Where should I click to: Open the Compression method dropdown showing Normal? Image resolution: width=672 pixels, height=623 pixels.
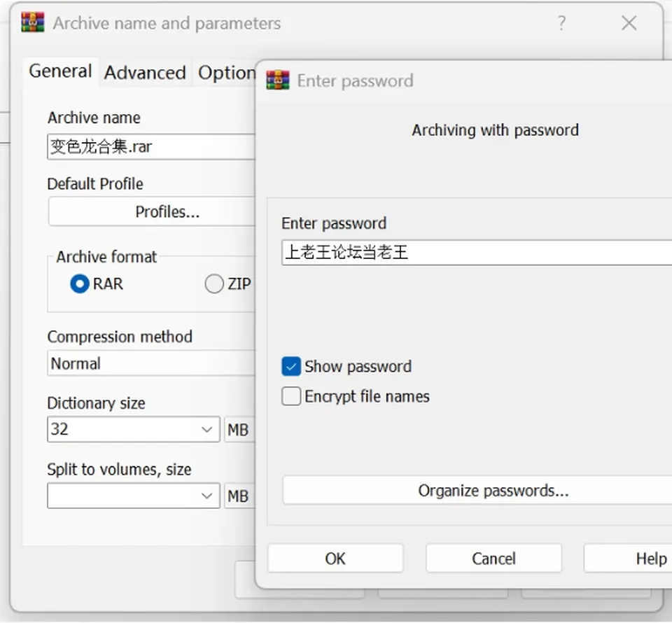[151, 363]
